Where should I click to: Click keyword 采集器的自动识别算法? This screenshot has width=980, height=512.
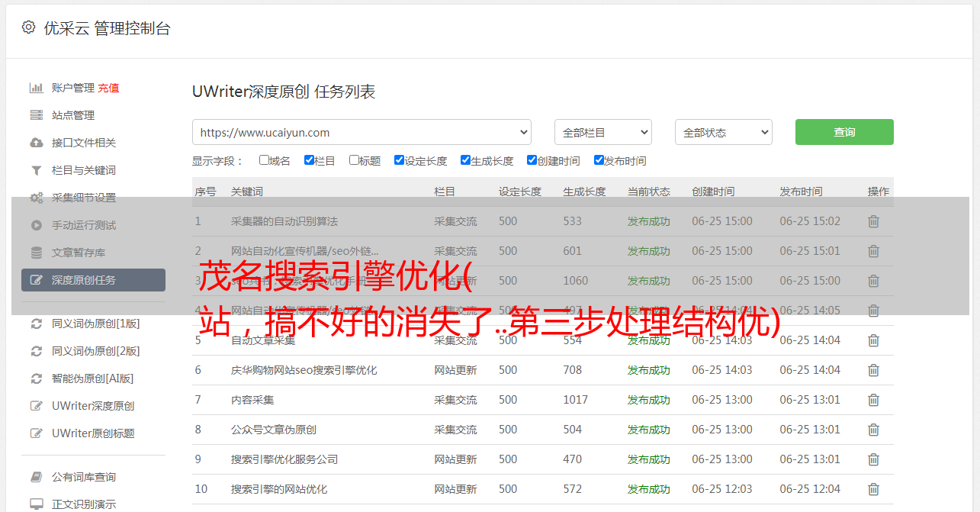coord(284,221)
